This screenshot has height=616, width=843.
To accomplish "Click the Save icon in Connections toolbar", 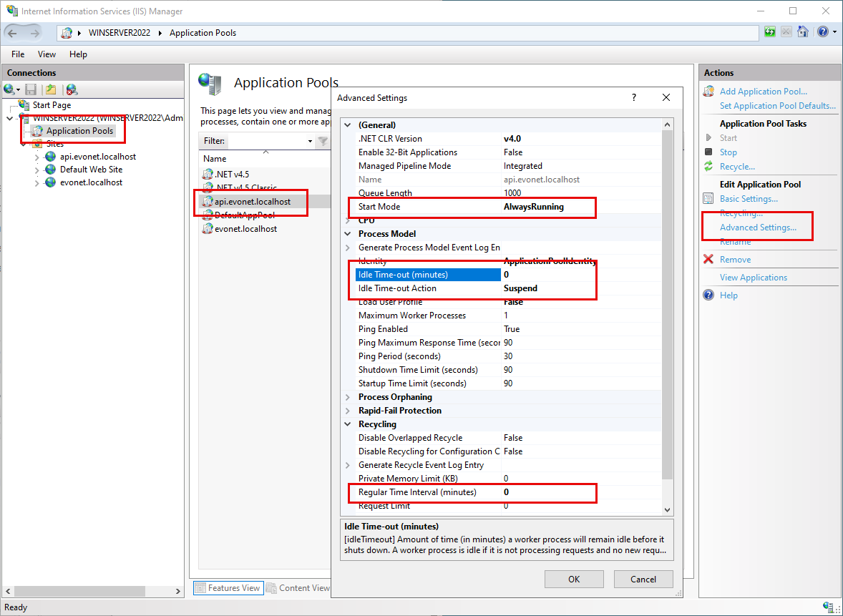I will click(x=31, y=89).
